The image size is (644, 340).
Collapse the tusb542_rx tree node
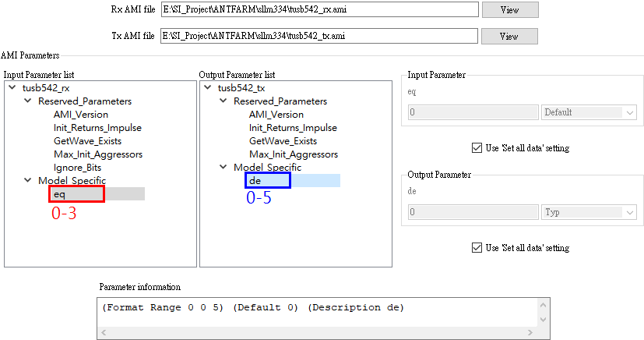coord(12,87)
